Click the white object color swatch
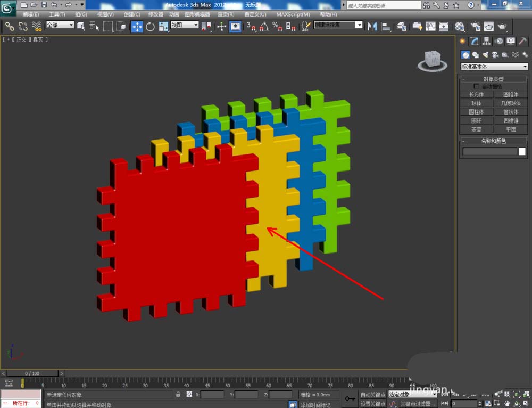Viewport: 532px width, 408px height. (x=522, y=152)
